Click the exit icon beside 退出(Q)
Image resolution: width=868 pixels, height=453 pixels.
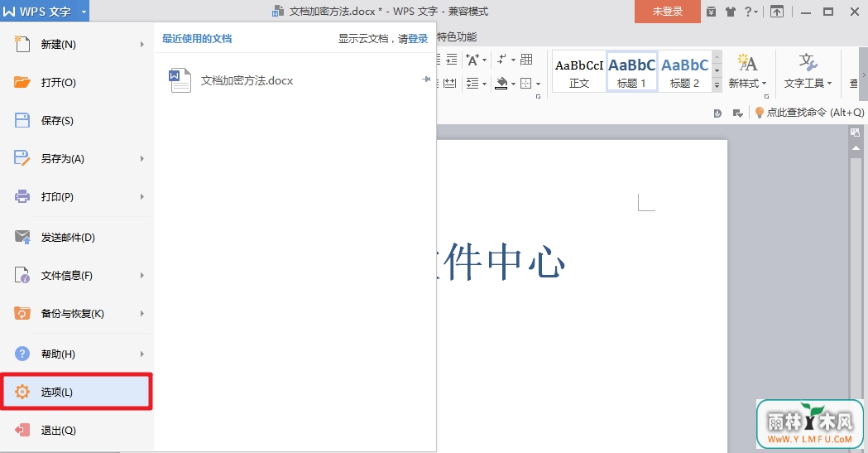(22, 430)
